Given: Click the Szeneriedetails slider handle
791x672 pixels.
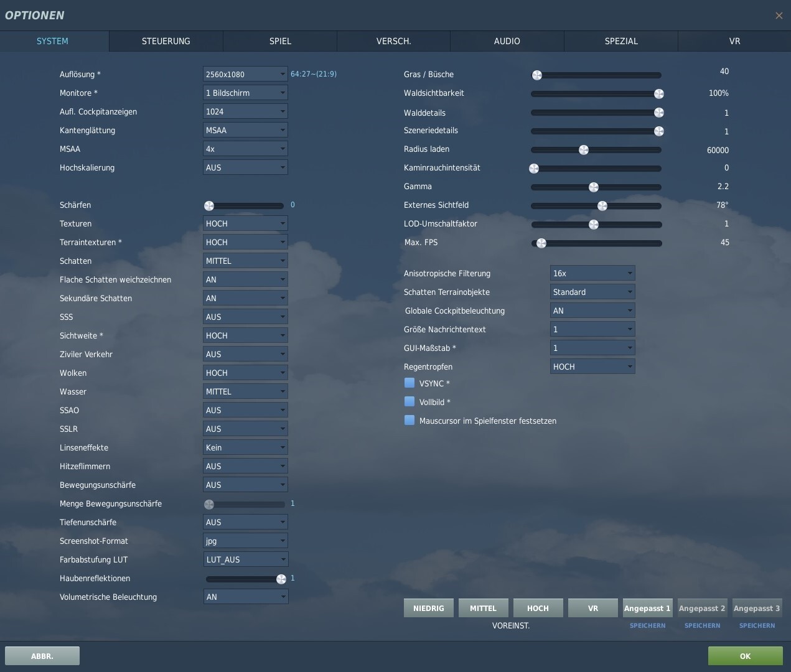Looking at the screenshot, I should 659,131.
